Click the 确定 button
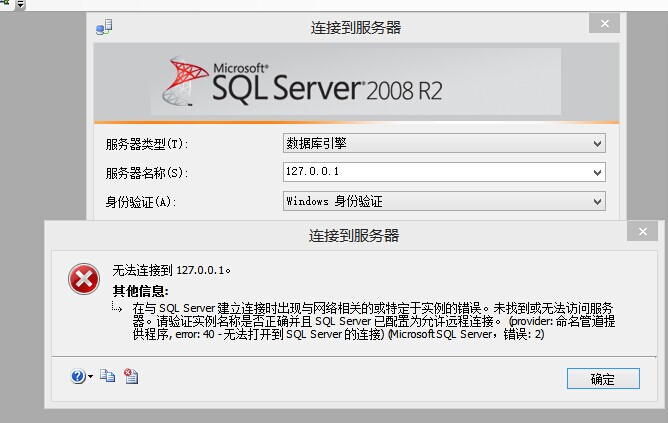The image size is (668, 423). (x=603, y=378)
